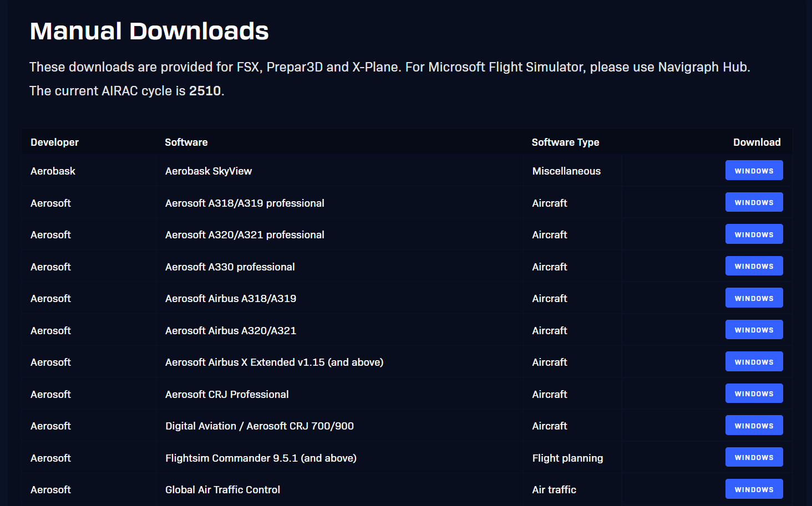Click Windows button for Aerosoft A320/A321 professional
812x506 pixels.
(754, 234)
